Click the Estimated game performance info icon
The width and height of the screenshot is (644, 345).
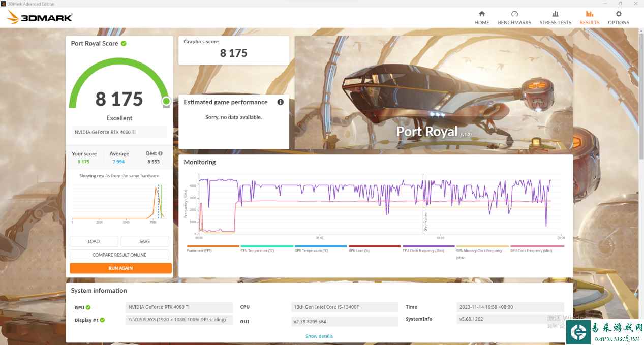pos(280,102)
